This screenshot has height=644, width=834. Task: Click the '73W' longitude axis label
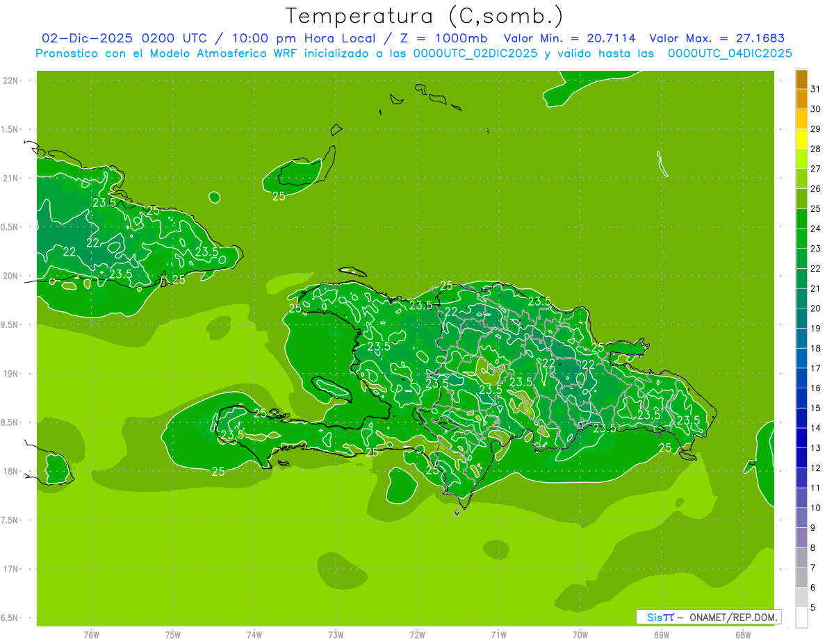click(x=336, y=634)
